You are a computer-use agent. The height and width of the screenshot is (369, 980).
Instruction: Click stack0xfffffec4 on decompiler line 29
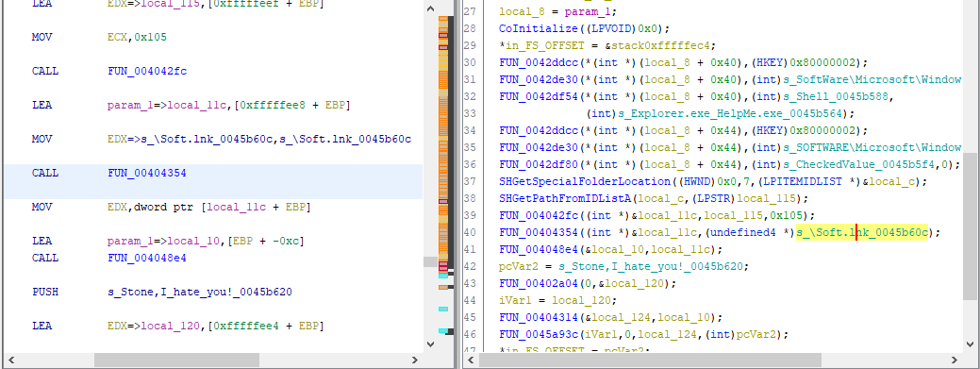click(660, 45)
